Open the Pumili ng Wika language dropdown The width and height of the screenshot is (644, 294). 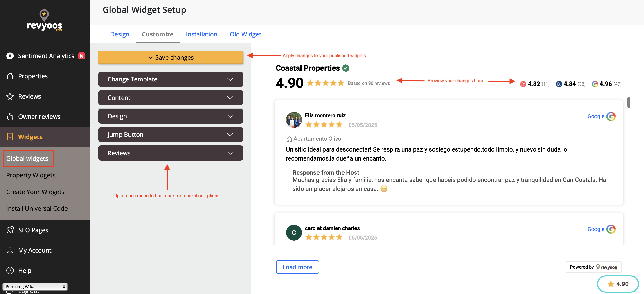[35, 287]
